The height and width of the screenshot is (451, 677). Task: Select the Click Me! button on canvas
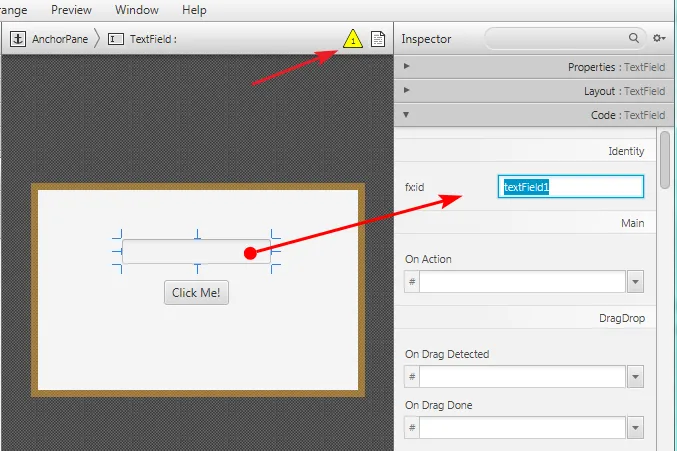pos(196,293)
